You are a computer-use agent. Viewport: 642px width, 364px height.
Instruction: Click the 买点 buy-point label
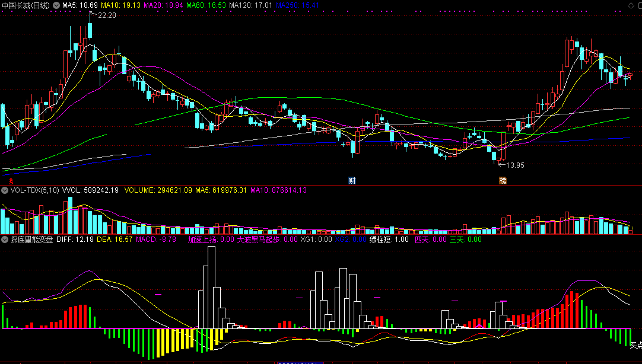(x=636, y=346)
